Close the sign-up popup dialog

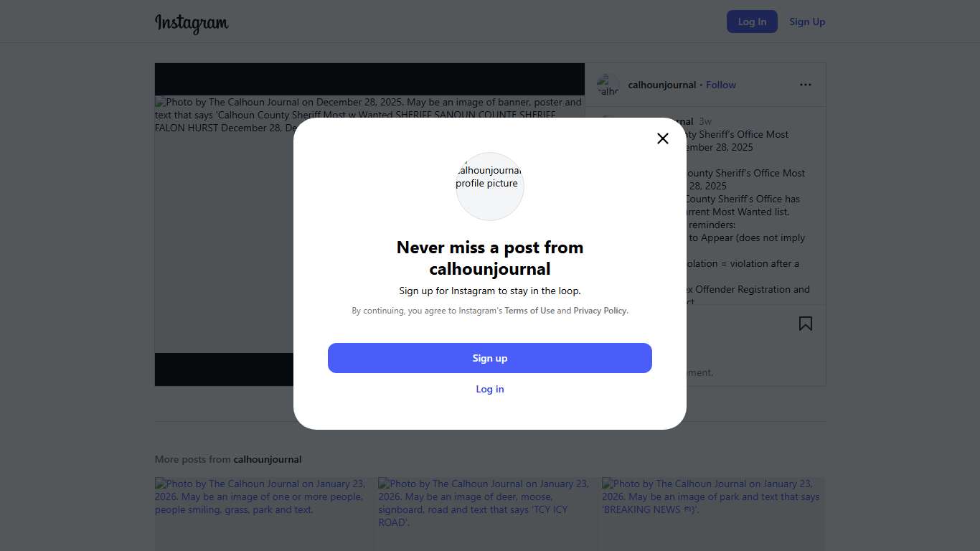662,138
